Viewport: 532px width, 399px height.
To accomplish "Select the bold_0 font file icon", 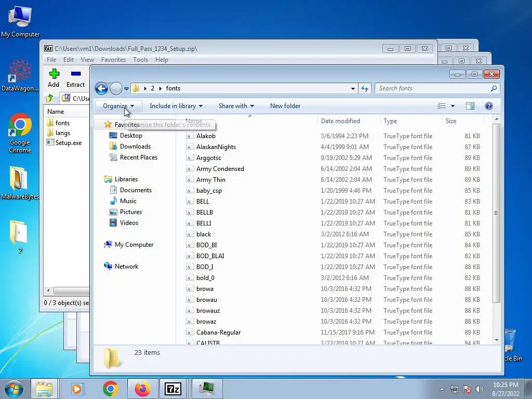I will coord(190,278).
